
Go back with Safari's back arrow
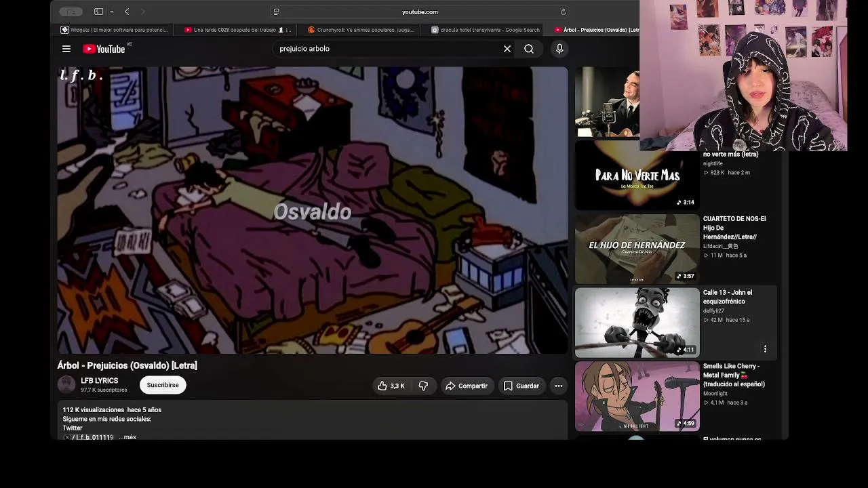(127, 12)
